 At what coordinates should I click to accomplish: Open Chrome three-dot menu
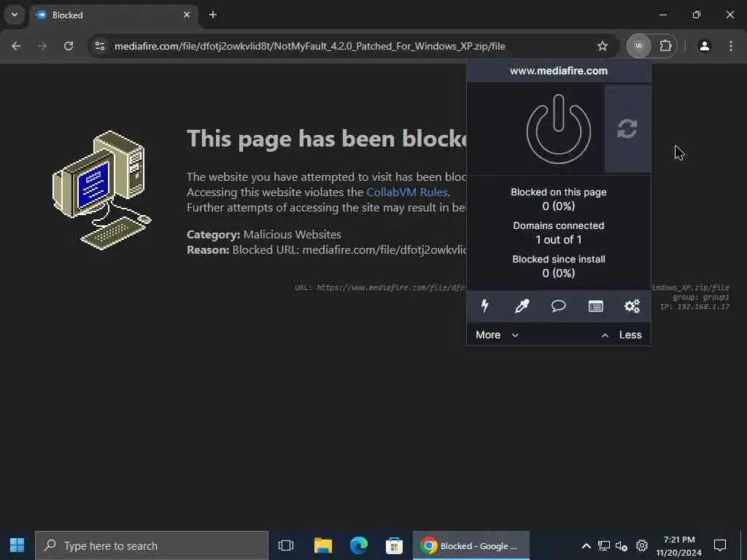point(731,46)
